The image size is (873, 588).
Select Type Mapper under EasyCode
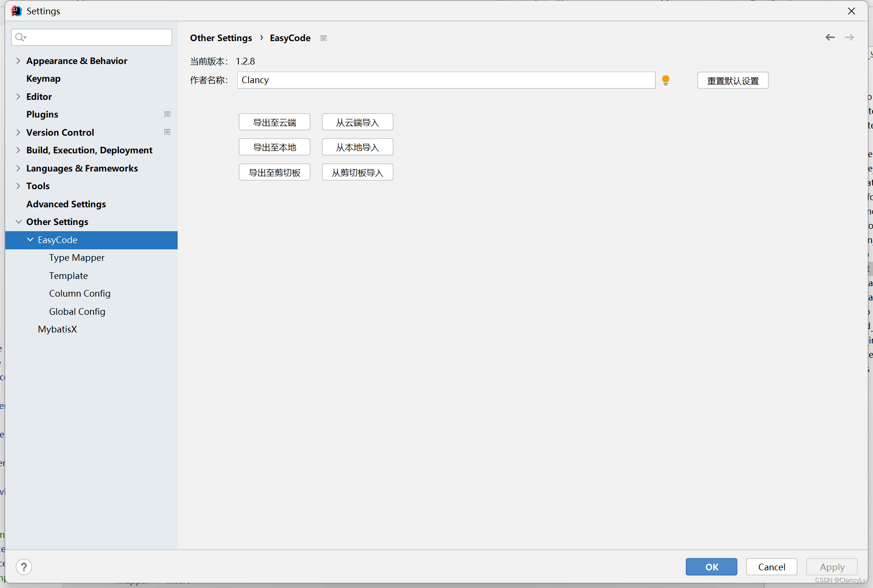[x=77, y=257]
